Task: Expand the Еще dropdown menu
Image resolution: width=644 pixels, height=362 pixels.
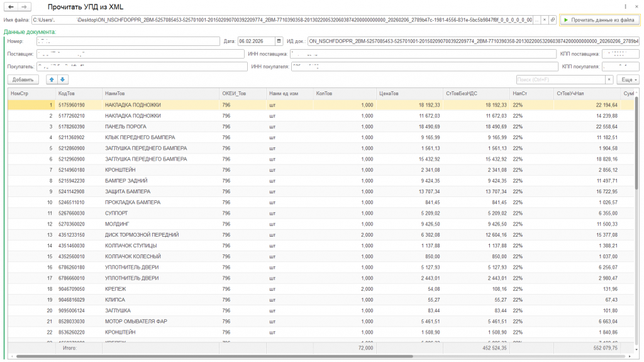Action: pyautogui.click(x=628, y=80)
